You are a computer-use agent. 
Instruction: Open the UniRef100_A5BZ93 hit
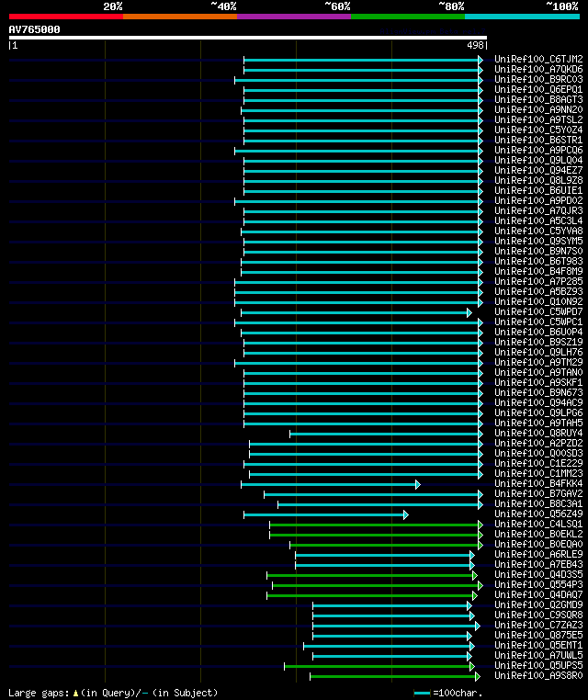(538, 291)
